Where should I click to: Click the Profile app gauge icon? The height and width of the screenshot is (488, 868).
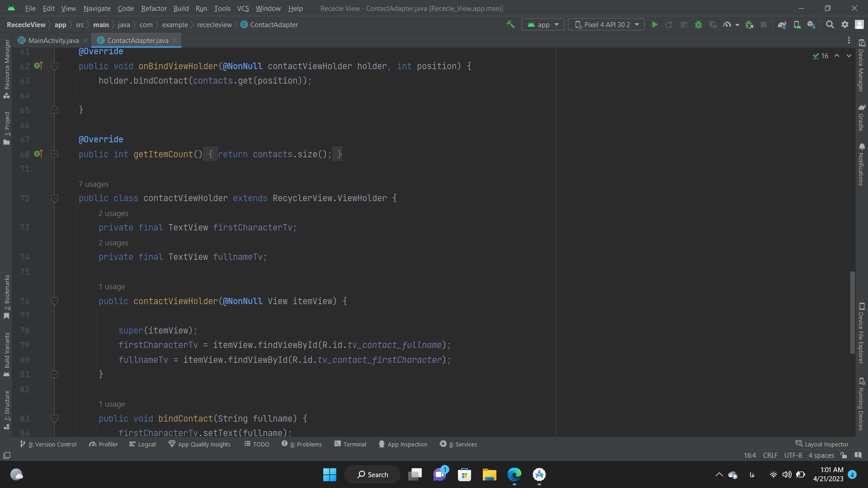click(x=727, y=24)
